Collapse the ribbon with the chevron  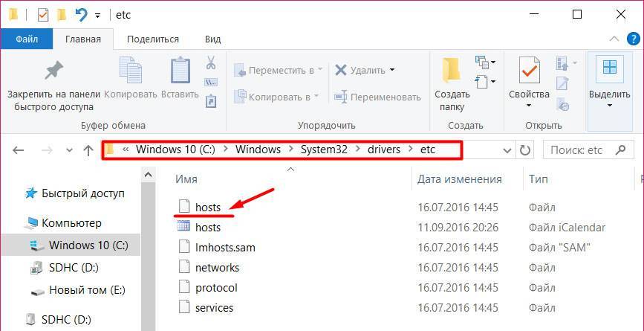pyautogui.click(x=614, y=39)
